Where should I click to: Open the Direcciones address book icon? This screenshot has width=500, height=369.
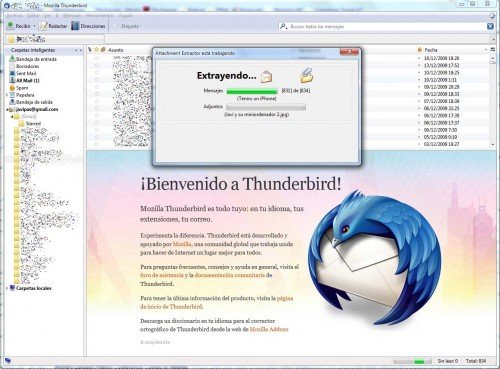[75, 26]
